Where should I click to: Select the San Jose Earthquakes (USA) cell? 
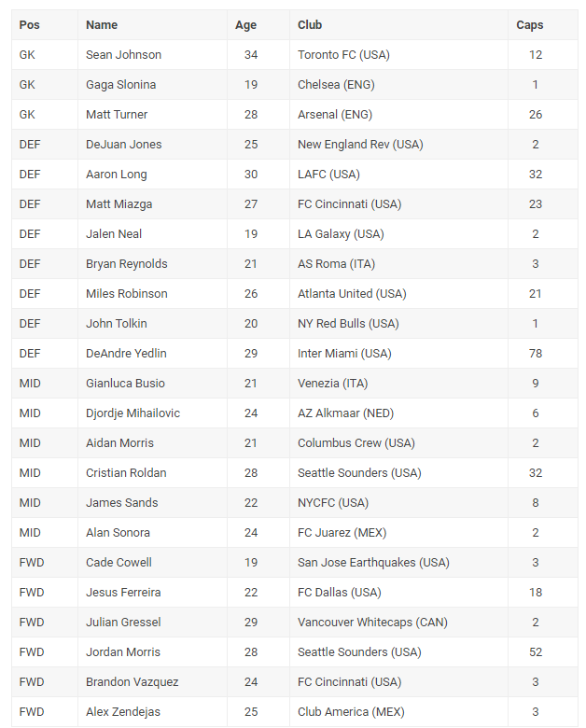pyautogui.click(x=373, y=563)
